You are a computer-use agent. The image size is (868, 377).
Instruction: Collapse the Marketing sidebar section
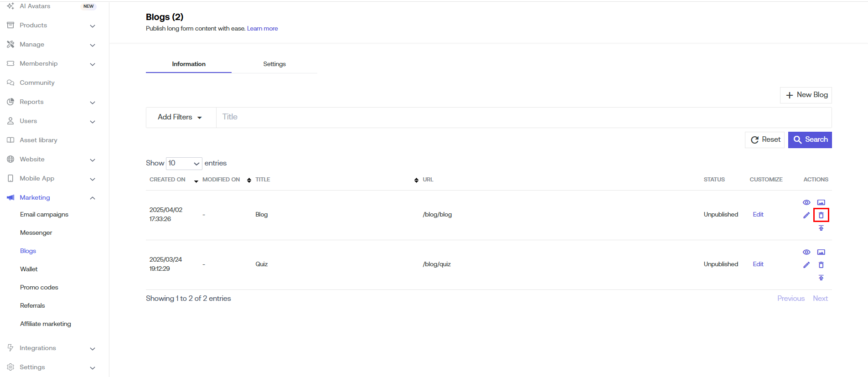93,198
